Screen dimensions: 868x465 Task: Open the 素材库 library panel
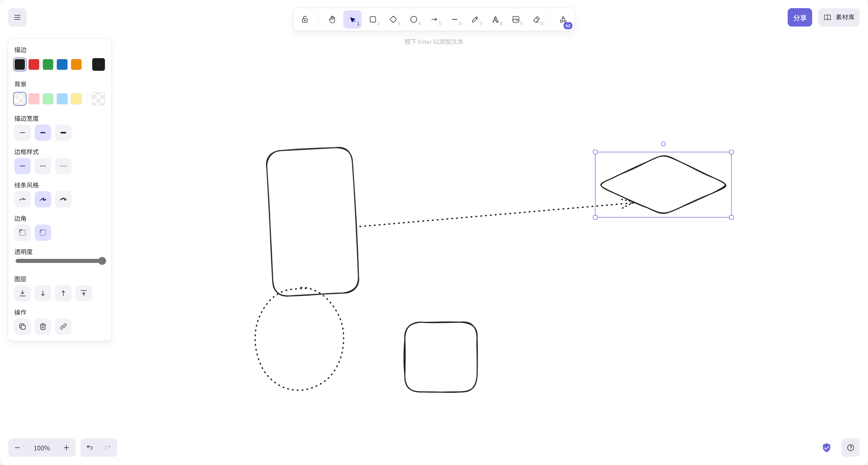tap(839, 17)
